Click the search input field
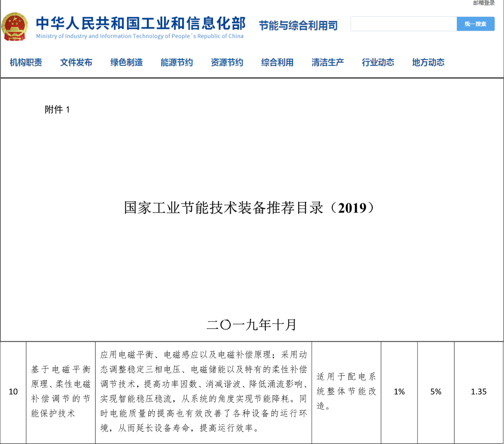 [x=403, y=24]
